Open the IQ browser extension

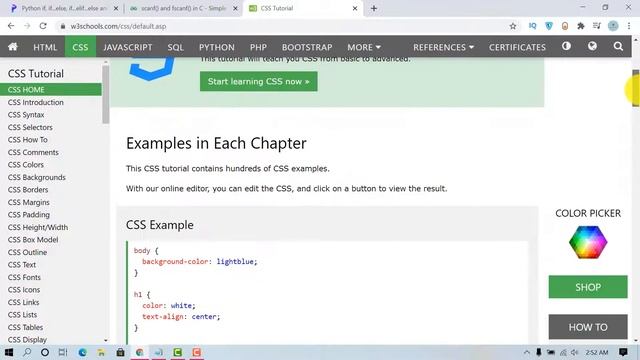532,26
